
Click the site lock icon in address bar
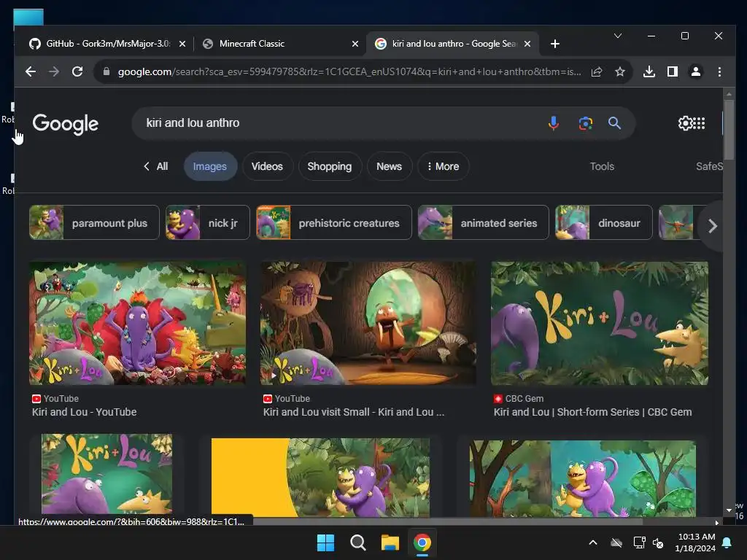tap(107, 72)
